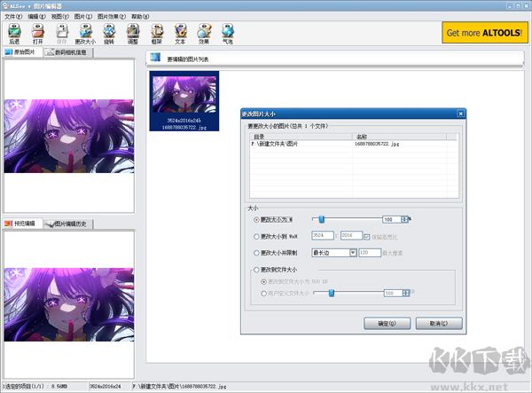
Task: Switch to the 图片编辑历史 tab
Action: pos(68,224)
